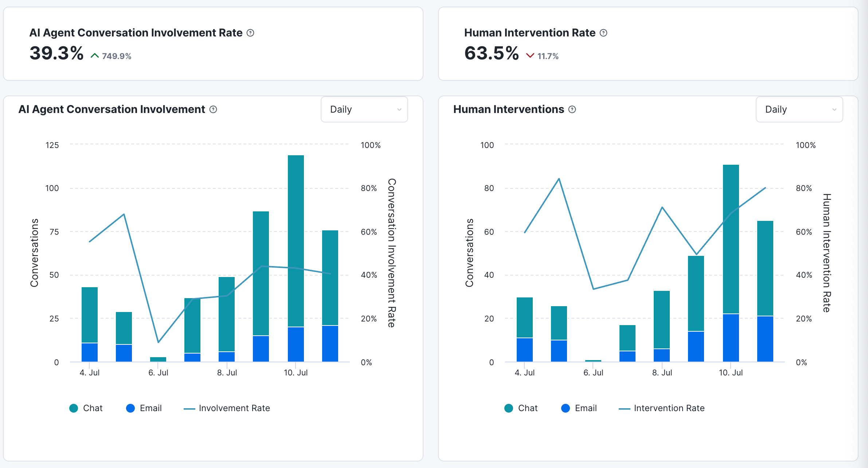868x468 pixels.
Task: Click Email bar segment at 4. Jul in Human Interventions
Action: click(x=525, y=349)
